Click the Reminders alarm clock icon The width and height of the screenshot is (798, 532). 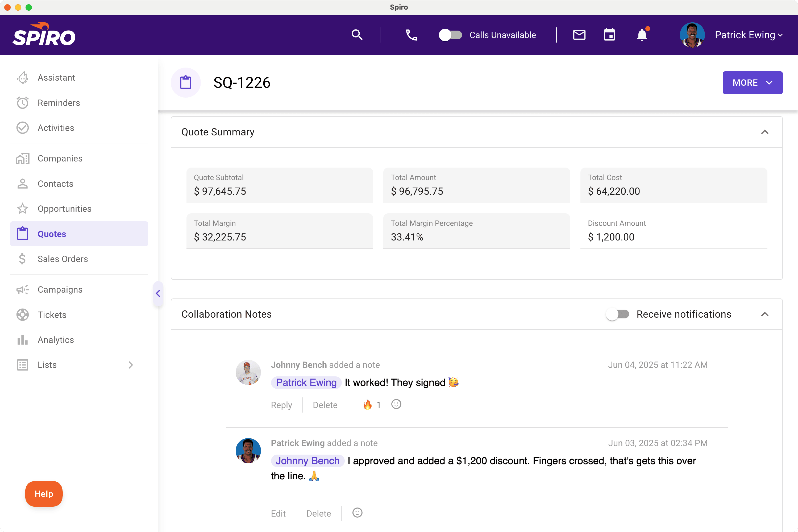[22, 103]
